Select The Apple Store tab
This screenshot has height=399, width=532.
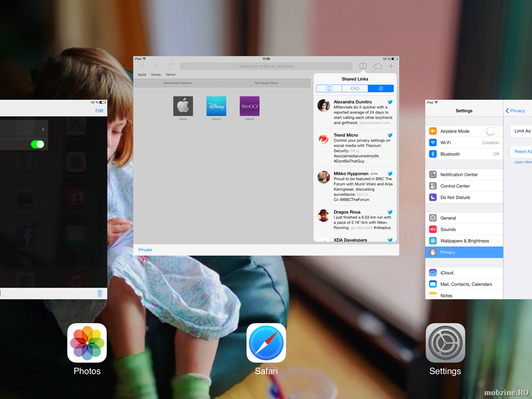pyautogui.click(x=266, y=83)
